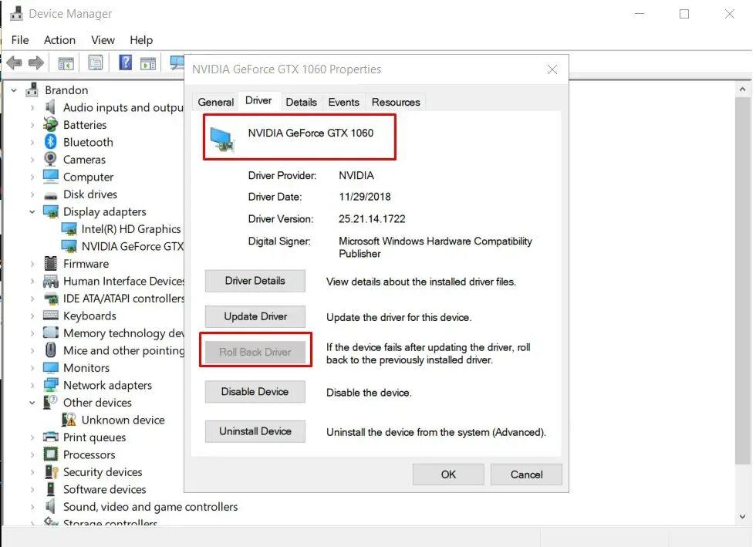
Task: Click driver date 11/29/2018 text
Action: [364, 197]
